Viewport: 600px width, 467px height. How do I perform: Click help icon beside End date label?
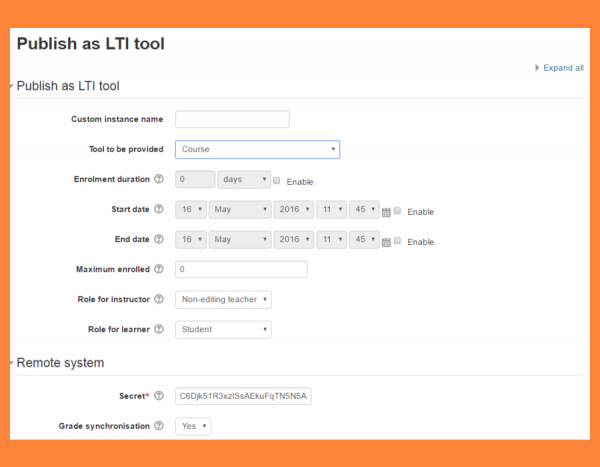(159, 240)
